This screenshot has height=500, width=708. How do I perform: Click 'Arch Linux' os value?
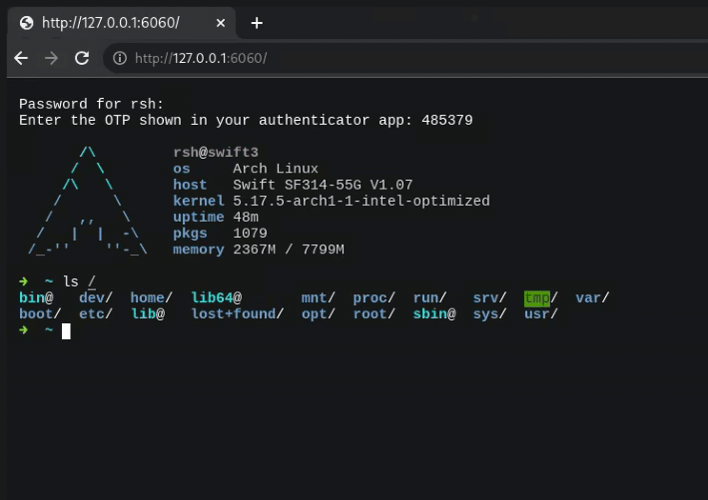pos(275,168)
